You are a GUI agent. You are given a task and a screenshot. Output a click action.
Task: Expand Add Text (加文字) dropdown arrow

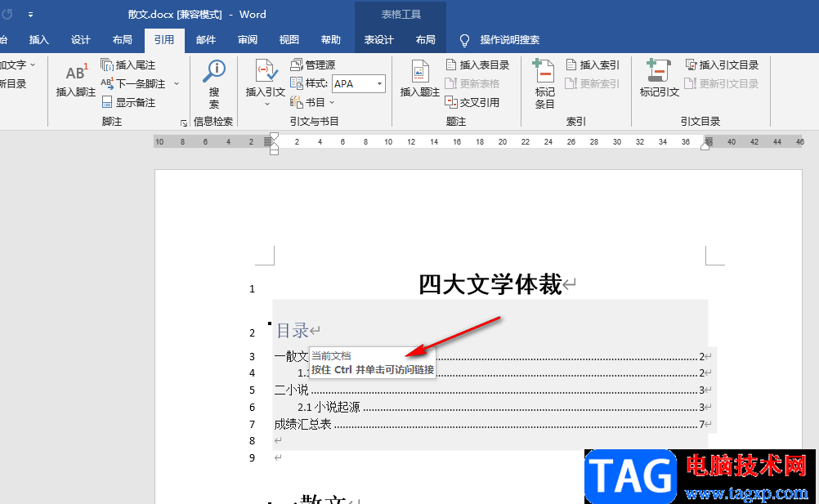(33, 65)
